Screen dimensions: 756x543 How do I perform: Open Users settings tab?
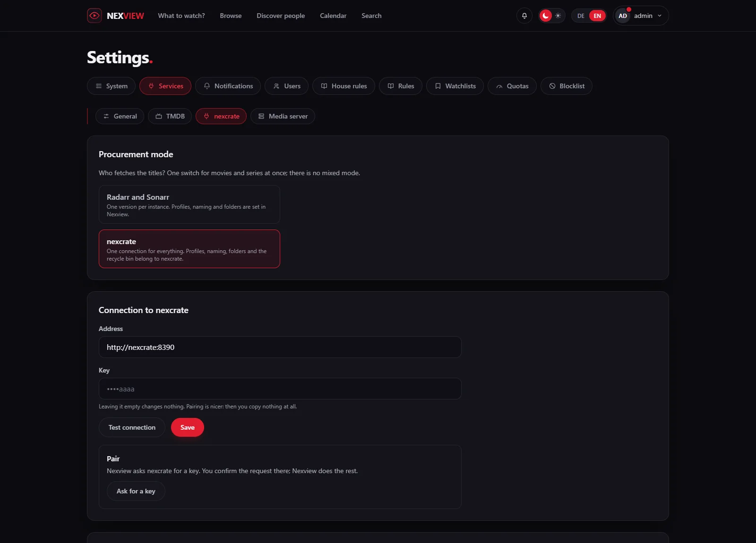coord(286,86)
